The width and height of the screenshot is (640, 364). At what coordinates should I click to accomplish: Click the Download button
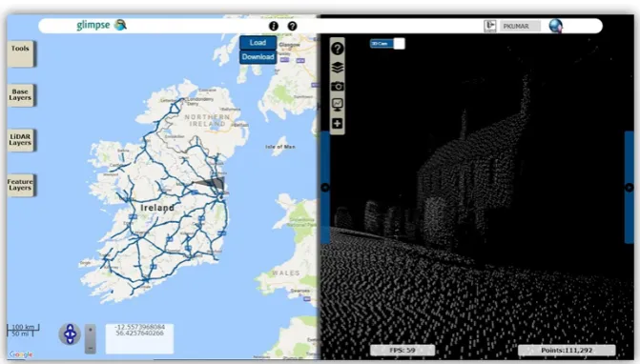(x=258, y=57)
